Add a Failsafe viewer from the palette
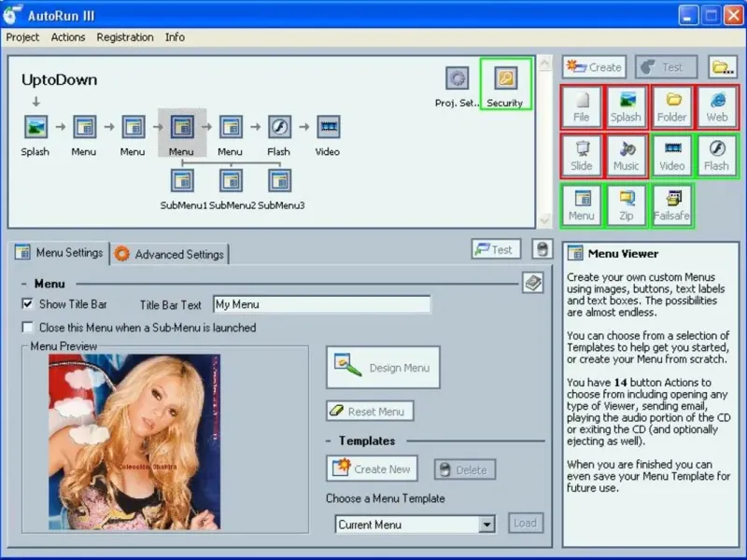This screenshot has width=747, height=560. click(x=671, y=205)
